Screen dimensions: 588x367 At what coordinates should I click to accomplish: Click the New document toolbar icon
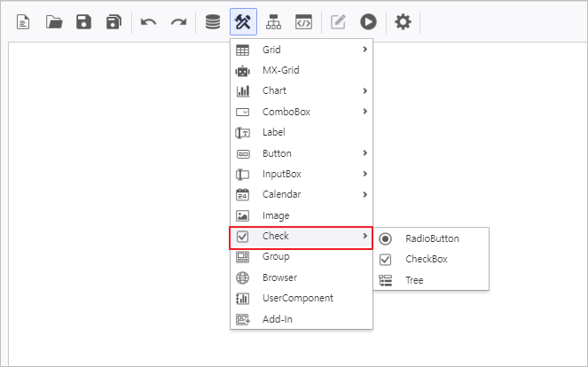coord(23,22)
